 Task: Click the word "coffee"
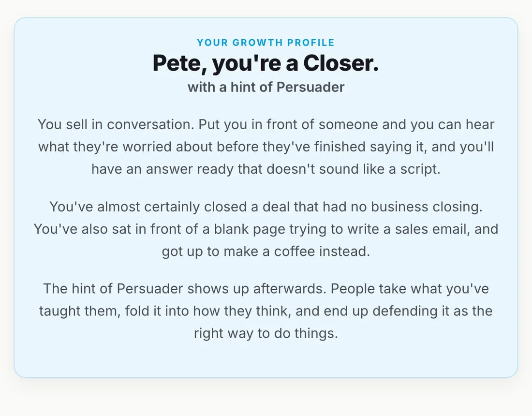(295, 252)
